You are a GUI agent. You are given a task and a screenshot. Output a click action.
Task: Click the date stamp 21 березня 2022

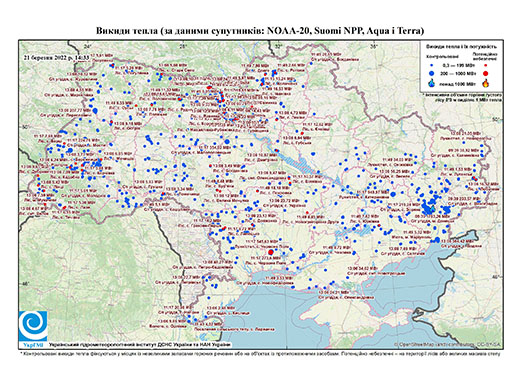click(x=56, y=58)
